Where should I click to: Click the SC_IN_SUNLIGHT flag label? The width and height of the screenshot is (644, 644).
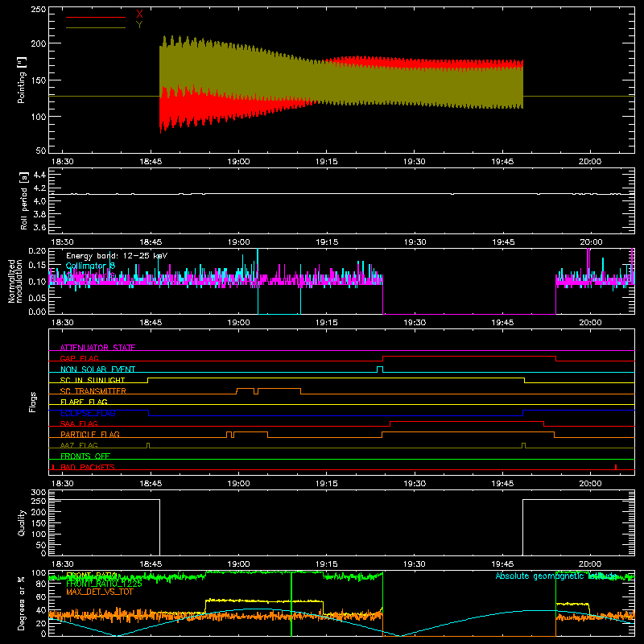[x=93, y=380]
